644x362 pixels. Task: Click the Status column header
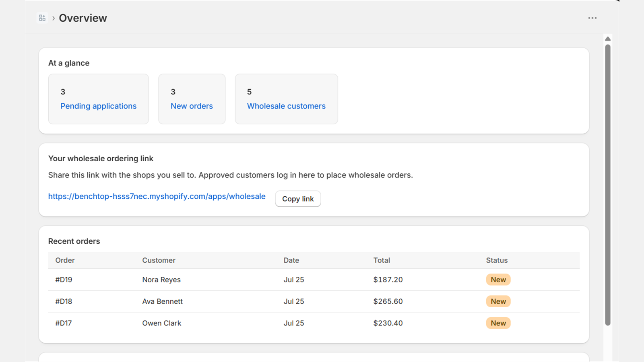pos(497,260)
